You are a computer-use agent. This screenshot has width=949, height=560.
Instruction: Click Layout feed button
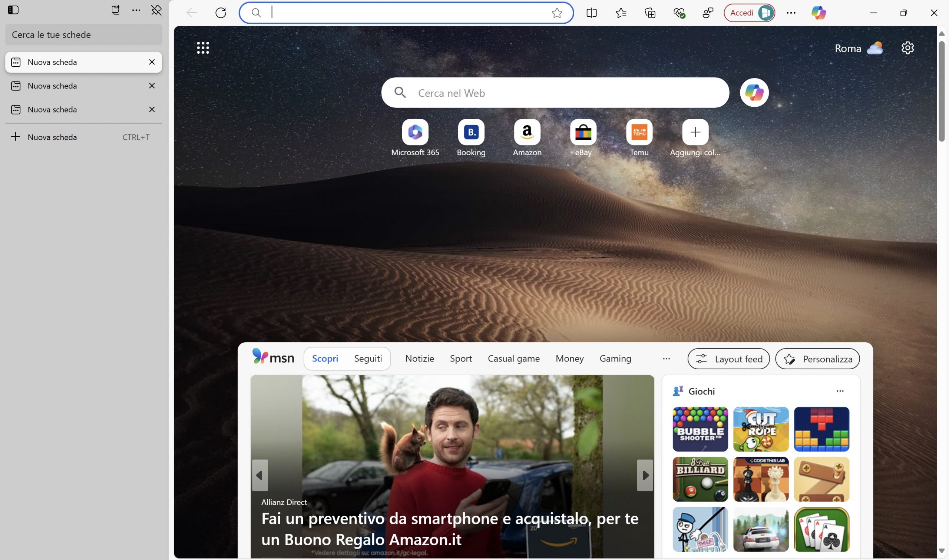[x=729, y=359]
